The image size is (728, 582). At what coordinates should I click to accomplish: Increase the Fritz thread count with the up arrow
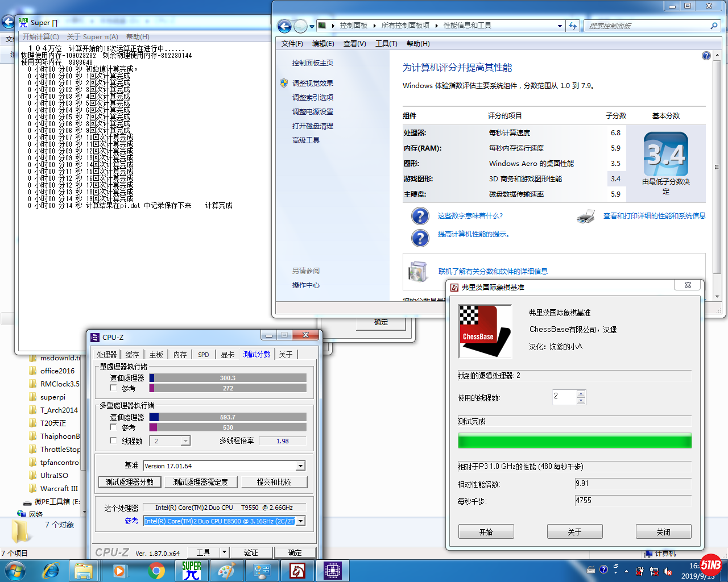point(581,393)
